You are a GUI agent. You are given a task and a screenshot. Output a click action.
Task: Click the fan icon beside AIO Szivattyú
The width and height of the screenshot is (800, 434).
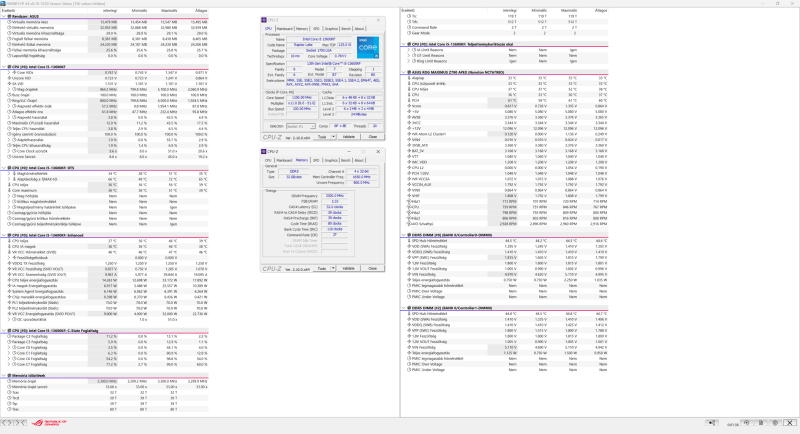click(409, 224)
